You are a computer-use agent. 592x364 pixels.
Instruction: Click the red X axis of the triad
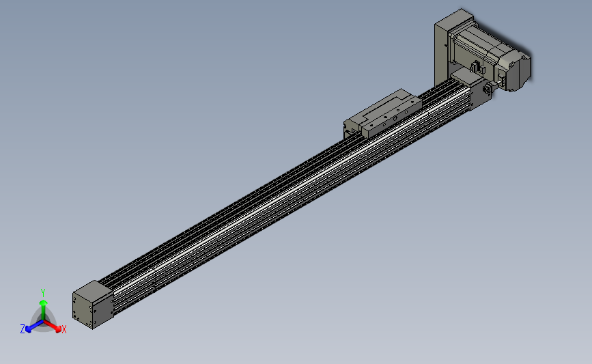coord(54,326)
